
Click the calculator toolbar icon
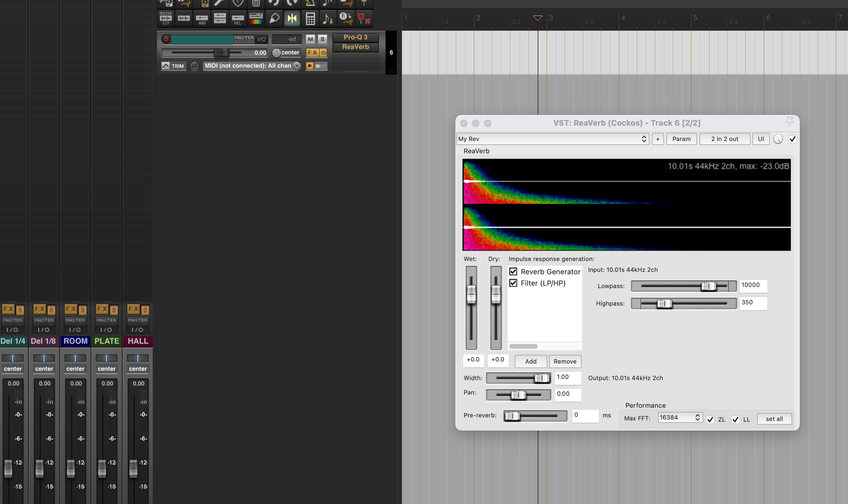pyautogui.click(x=310, y=18)
